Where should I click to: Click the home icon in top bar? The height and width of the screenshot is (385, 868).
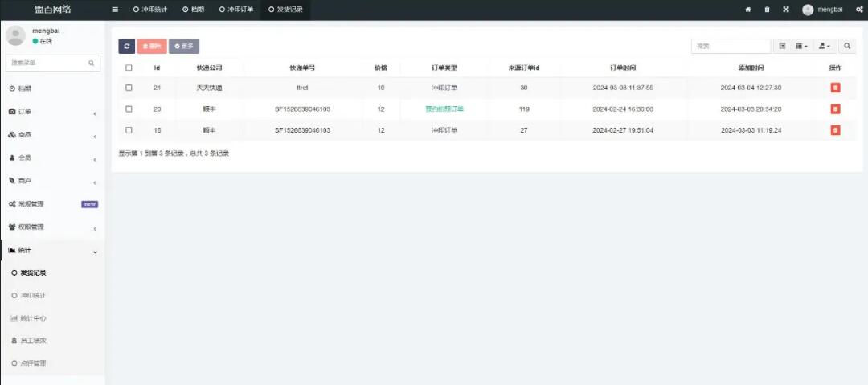748,10
